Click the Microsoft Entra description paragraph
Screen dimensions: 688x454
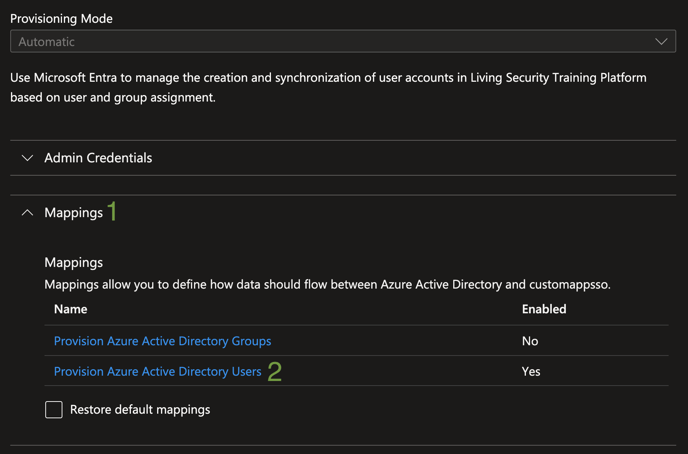point(328,87)
